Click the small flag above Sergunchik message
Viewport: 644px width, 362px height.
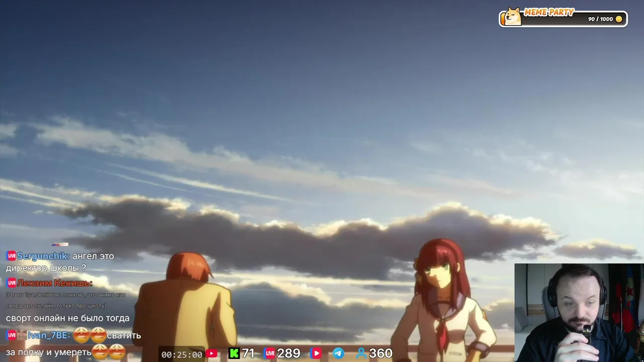click(60, 245)
